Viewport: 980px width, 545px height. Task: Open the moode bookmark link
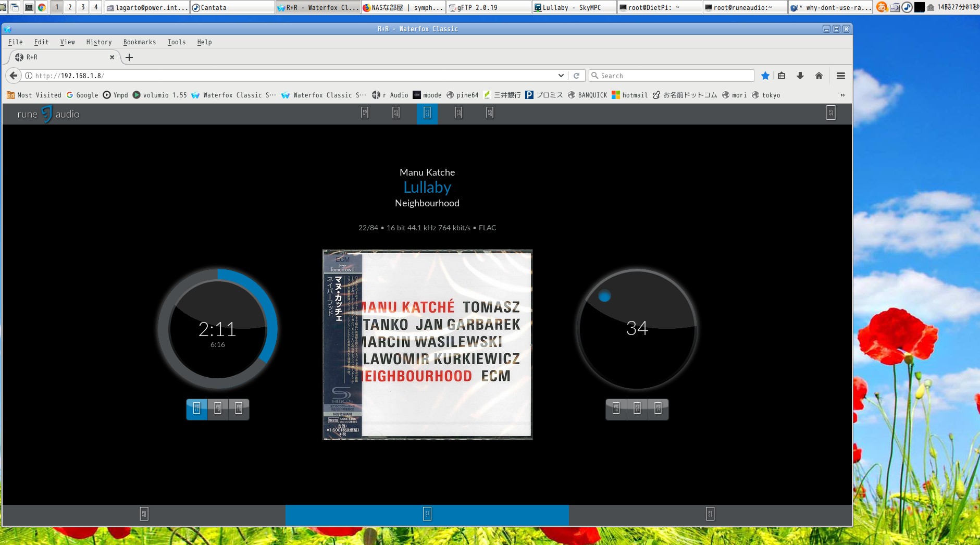point(427,95)
